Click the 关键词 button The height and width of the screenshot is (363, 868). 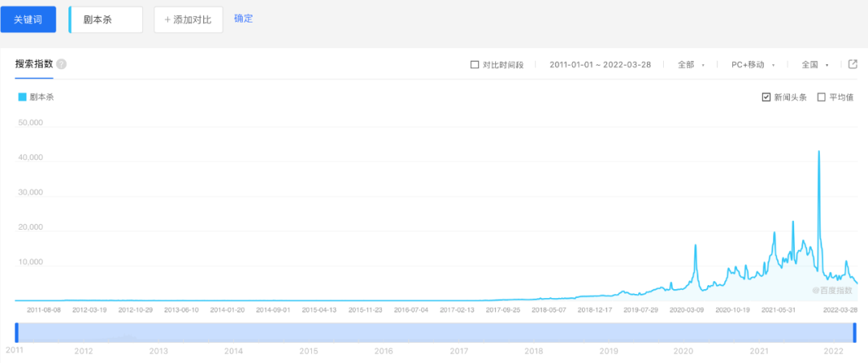tap(28, 19)
